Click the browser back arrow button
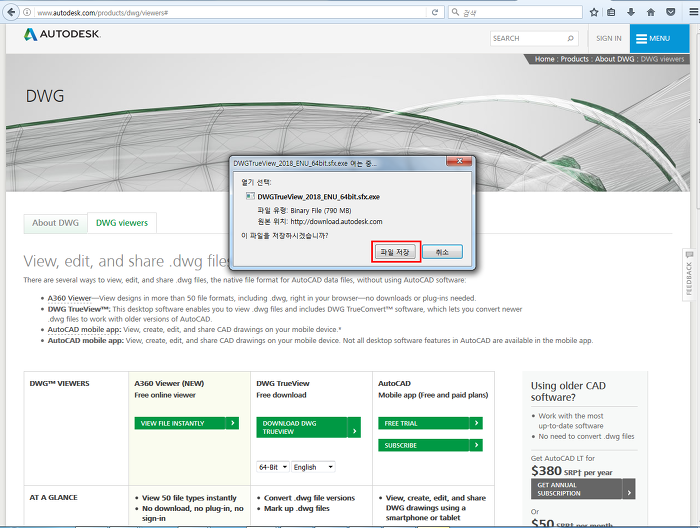The image size is (700, 528). [11, 12]
